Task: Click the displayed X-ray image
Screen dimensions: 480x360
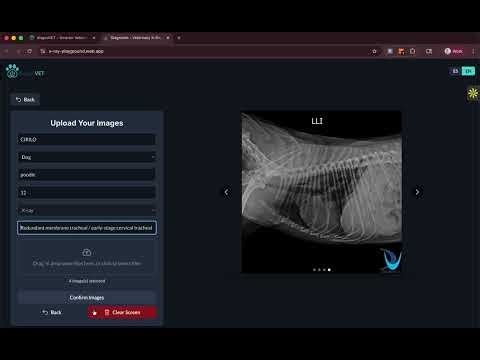Action: pos(321,192)
